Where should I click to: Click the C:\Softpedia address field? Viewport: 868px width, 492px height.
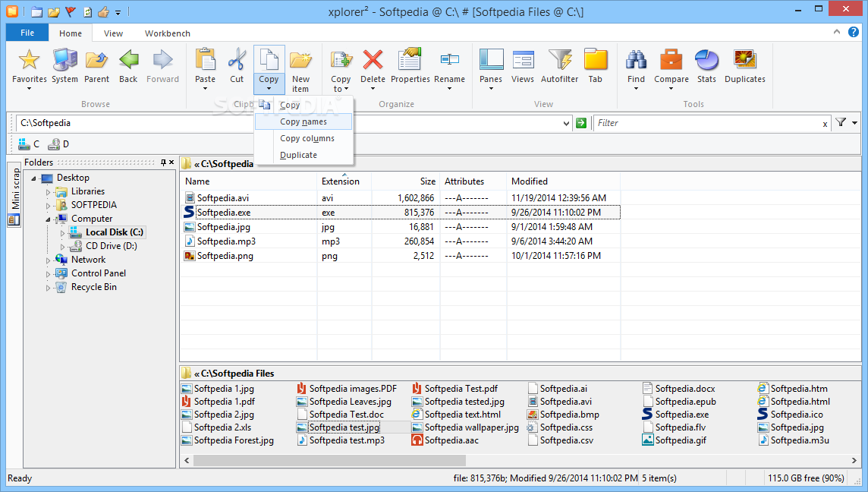coord(288,123)
